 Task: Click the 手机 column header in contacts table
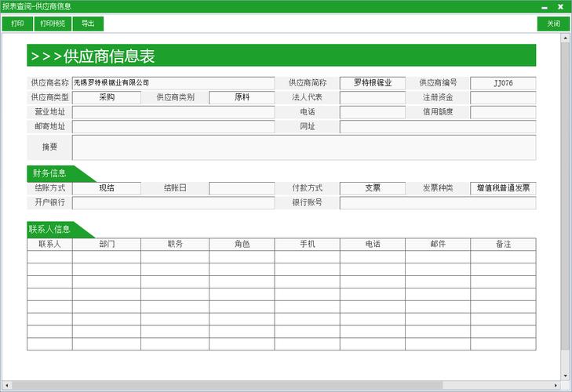[x=307, y=245]
